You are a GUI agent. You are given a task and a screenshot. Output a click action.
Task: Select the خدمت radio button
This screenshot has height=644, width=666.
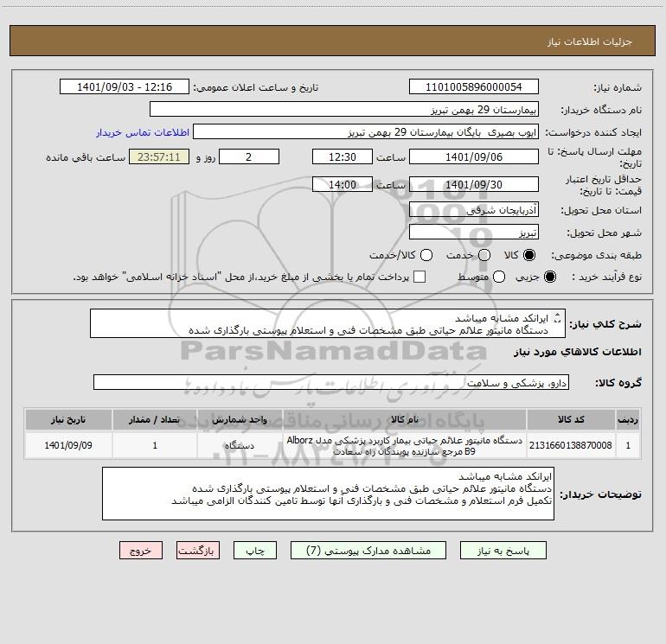484,255
